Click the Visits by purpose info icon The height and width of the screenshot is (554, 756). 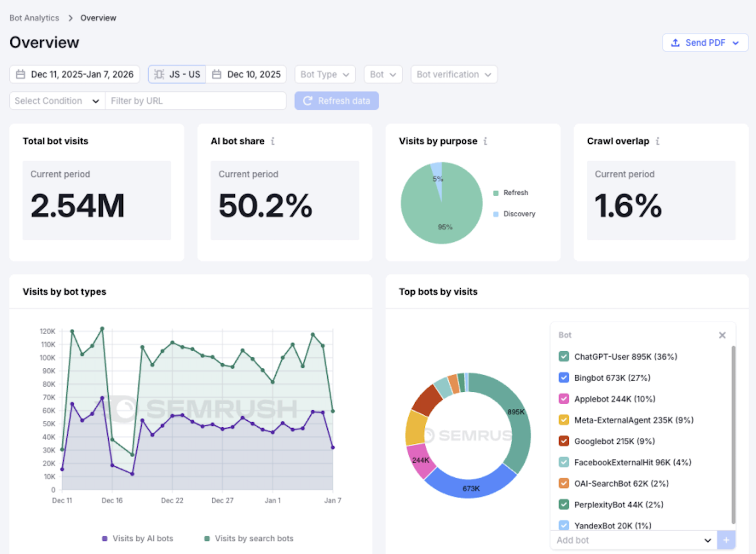tap(485, 140)
